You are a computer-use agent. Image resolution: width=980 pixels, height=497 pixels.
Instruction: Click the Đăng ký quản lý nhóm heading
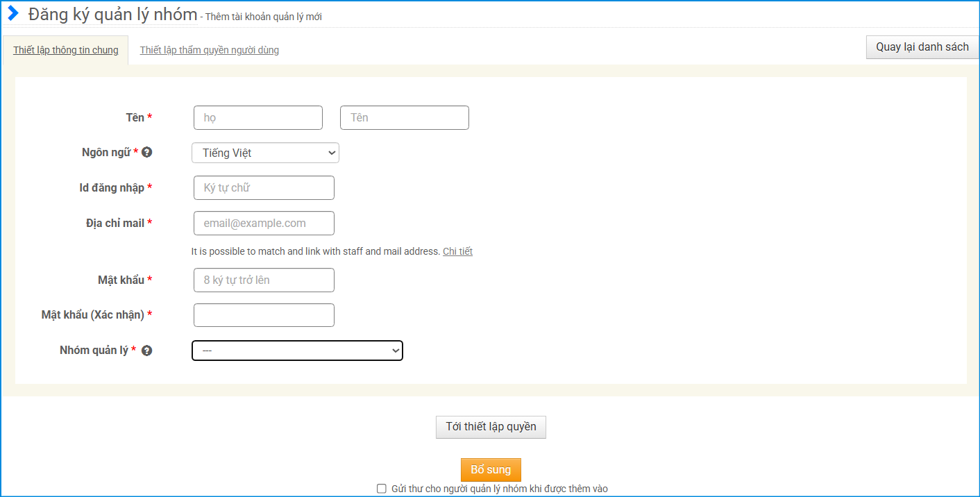point(112,15)
